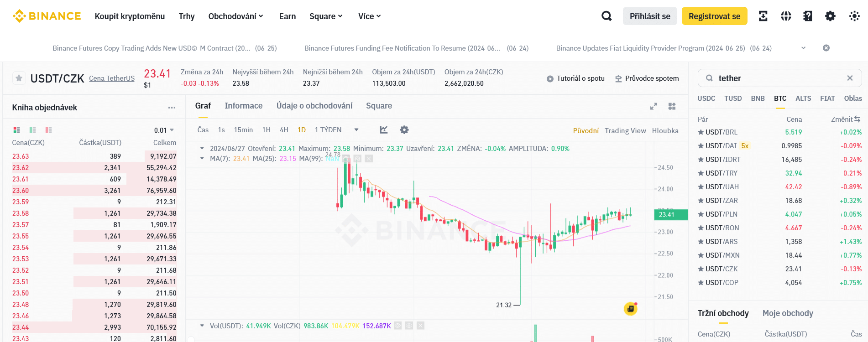This screenshot has height=342, width=868.
Task: Open the help center question icon
Action: (x=808, y=16)
